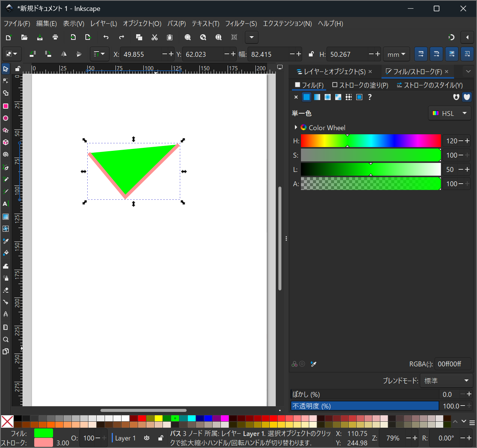Select linear gradient fill button
The width and height of the screenshot is (477, 448).
point(317,97)
